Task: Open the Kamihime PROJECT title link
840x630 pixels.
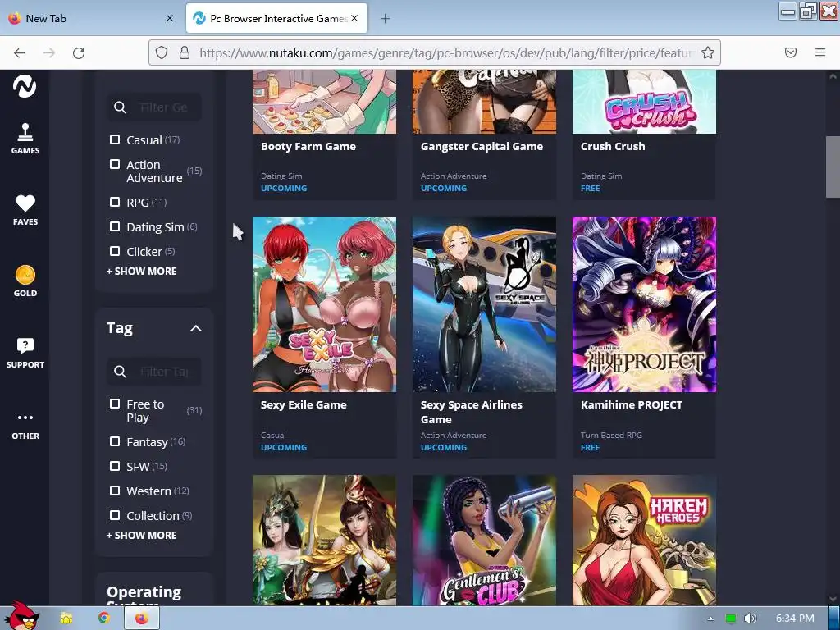Action: tap(632, 405)
